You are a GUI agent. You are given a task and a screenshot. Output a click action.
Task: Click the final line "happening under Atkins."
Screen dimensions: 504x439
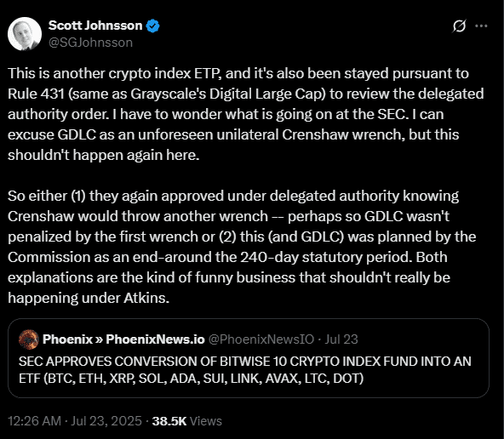pos(89,298)
